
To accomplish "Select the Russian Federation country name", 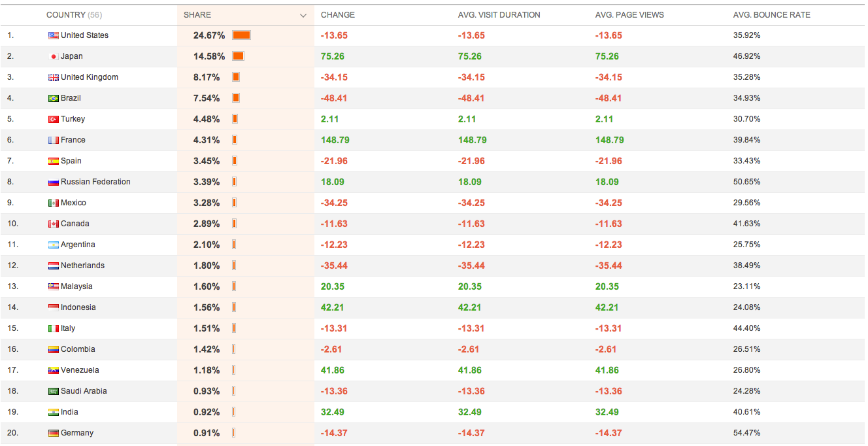I will point(95,182).
